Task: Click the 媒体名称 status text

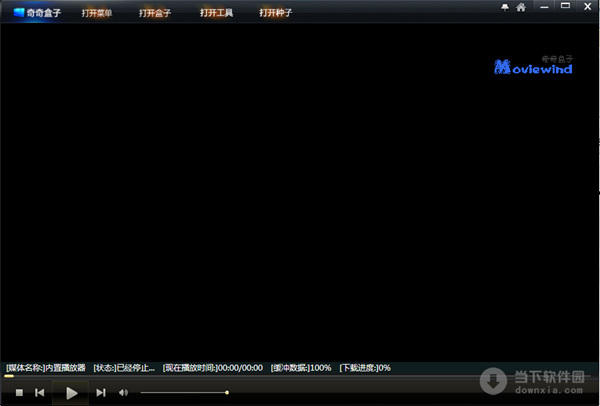Action: click(45, 367)
